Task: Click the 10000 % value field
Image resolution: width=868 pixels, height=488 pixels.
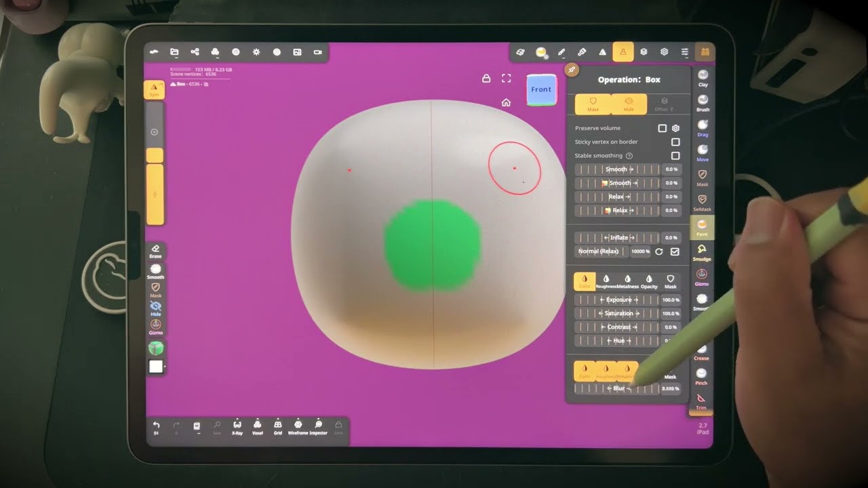Action: click(x=640, y=251)
